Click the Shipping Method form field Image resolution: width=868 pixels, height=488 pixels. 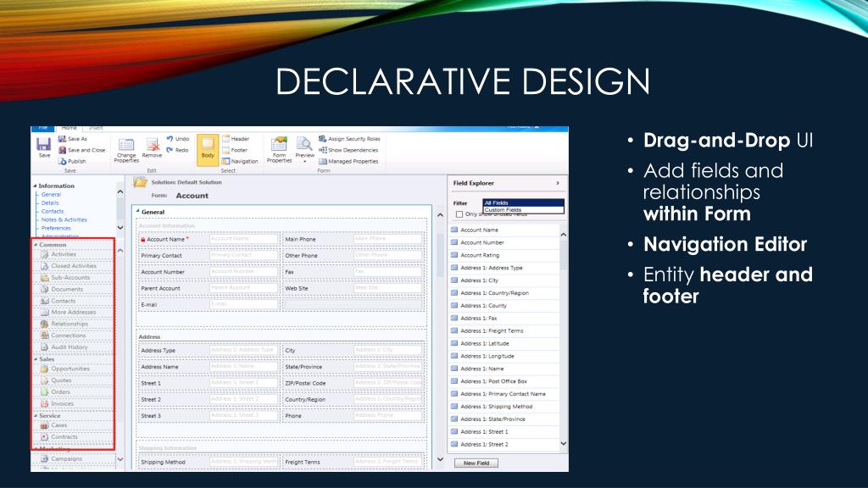tap(243, 462)
